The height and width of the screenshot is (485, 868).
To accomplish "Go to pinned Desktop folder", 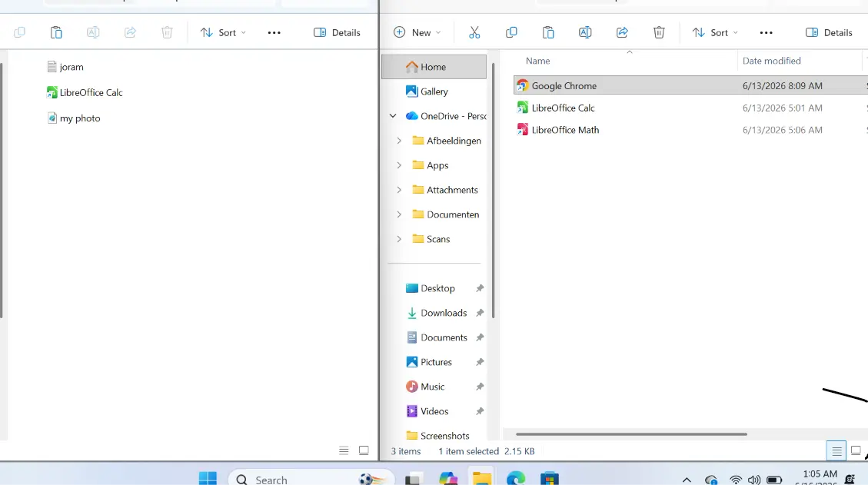I will pyautogui.click(x=430, y=288).
